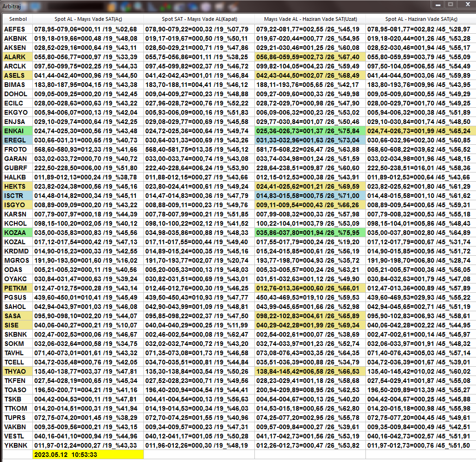Select ENKAI cell showing %65,24
Image resolution: width=476 pixels, height=462 pixels.
[421, 131]
